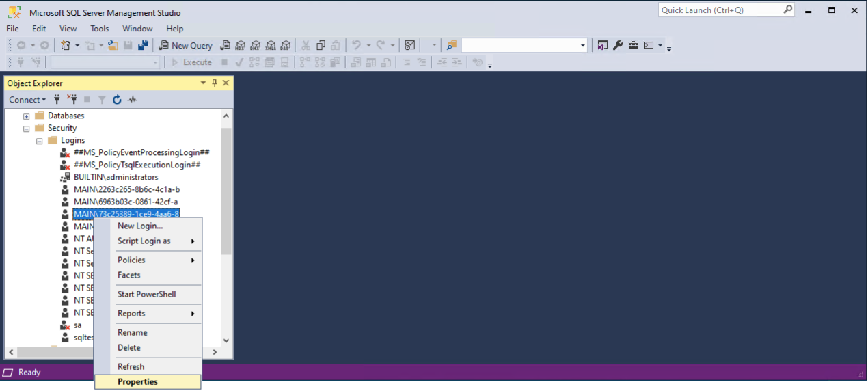Click the Copy icon in toolbar
The image size is (868, 391).
(321, 45)
